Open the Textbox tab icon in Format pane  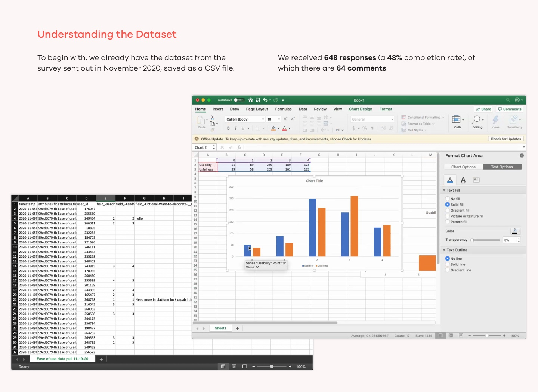click(x=476, y=180)
